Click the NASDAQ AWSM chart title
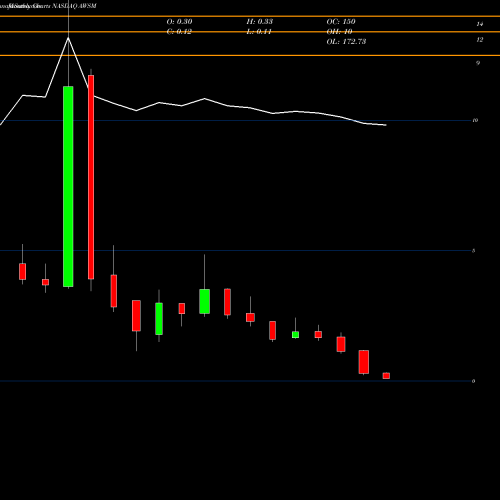This screenshot has width=500, height=500. (48, 6)
